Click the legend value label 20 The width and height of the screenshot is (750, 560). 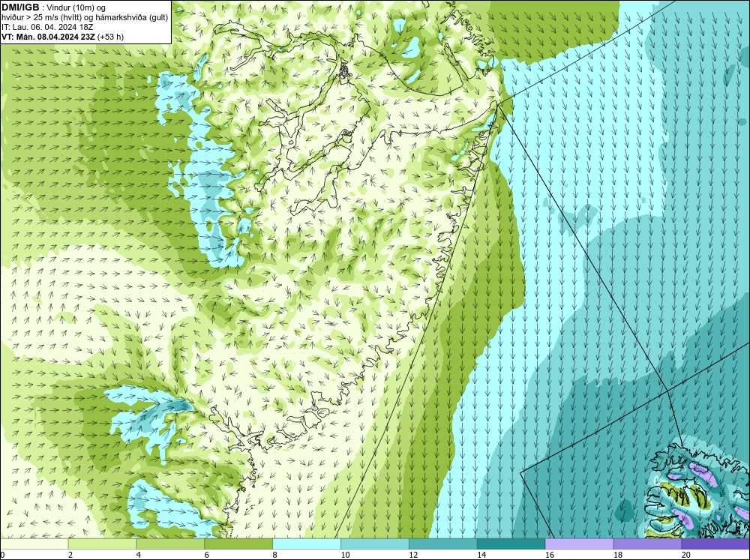click(686, 555)
